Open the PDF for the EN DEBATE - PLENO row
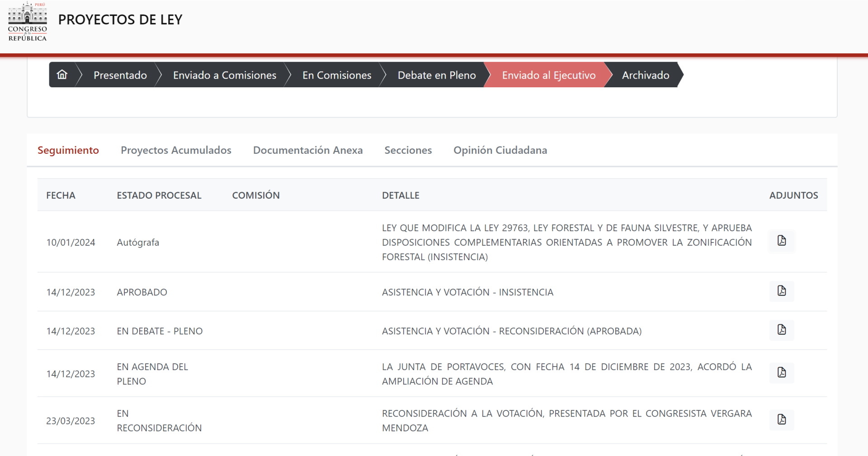 point(782,330)
